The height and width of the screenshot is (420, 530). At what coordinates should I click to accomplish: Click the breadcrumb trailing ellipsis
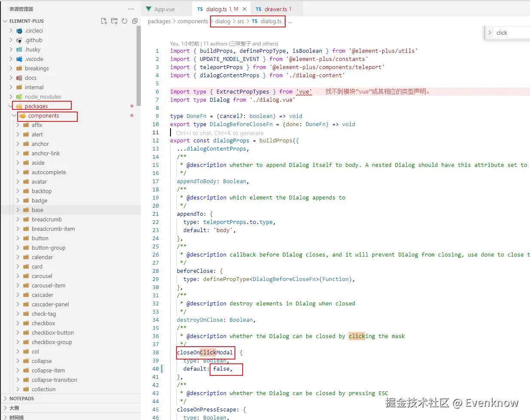[290, 21]
